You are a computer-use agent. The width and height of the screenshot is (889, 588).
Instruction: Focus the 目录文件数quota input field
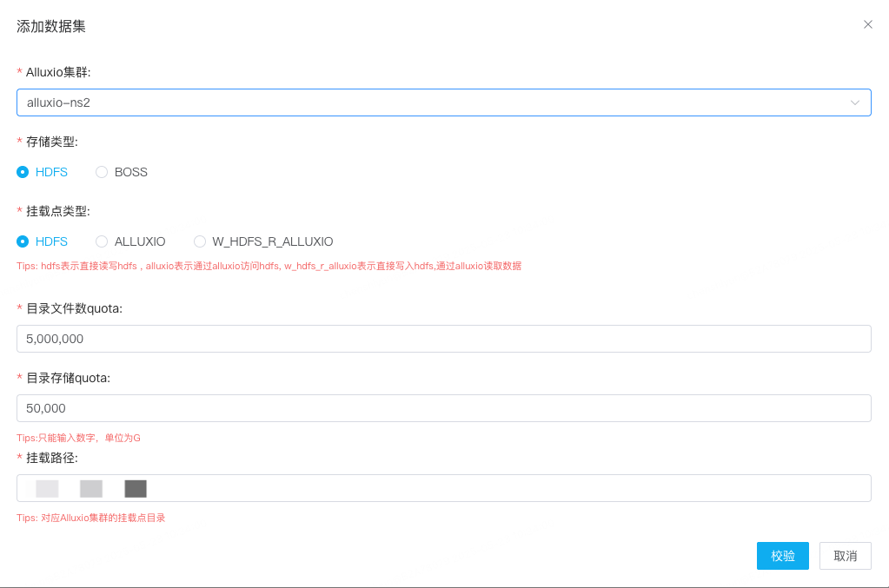[x=444, y=339]
